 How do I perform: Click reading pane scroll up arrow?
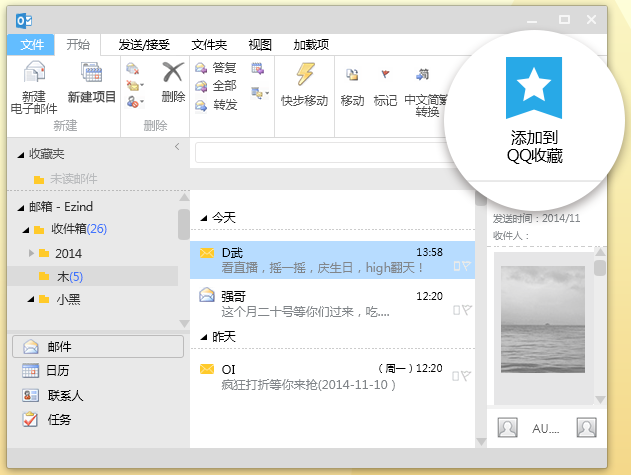[600, 252]
